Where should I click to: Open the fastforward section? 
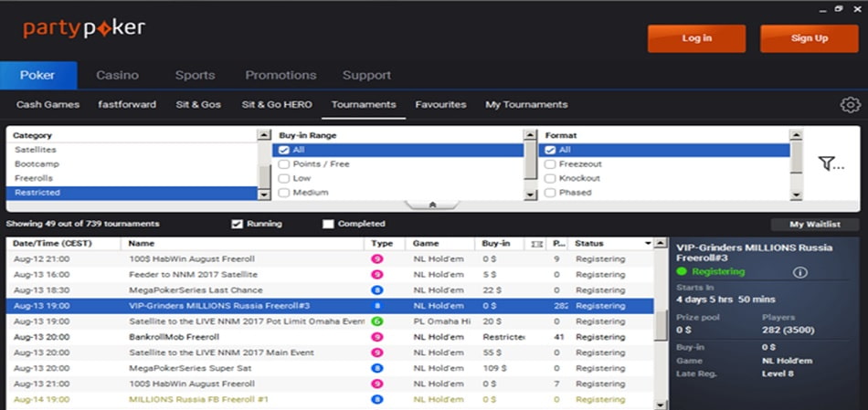tap(127, 105)
